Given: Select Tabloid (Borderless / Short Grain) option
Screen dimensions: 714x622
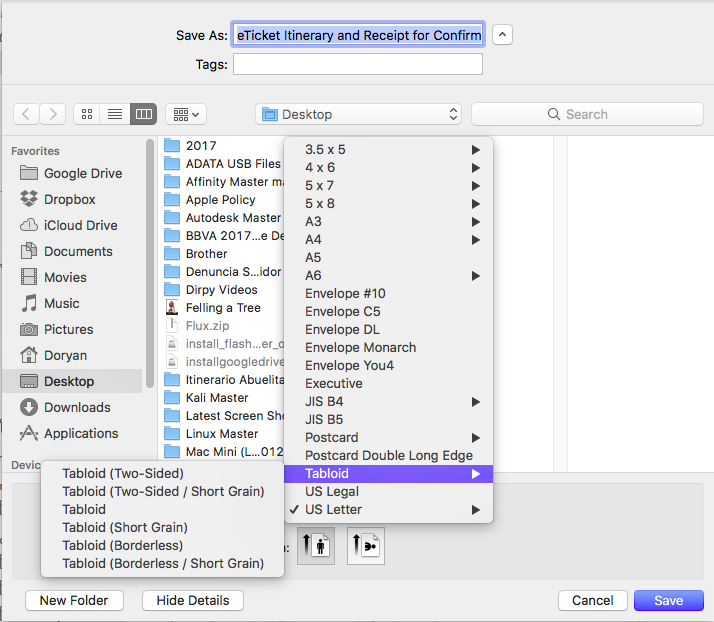Looking at the screenshot, I should pos(162,563).
